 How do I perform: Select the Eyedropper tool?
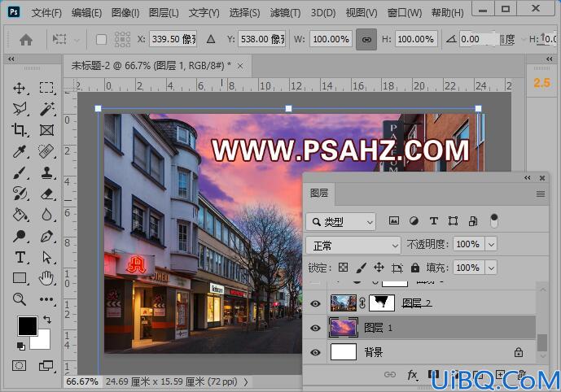pos(20,151)
